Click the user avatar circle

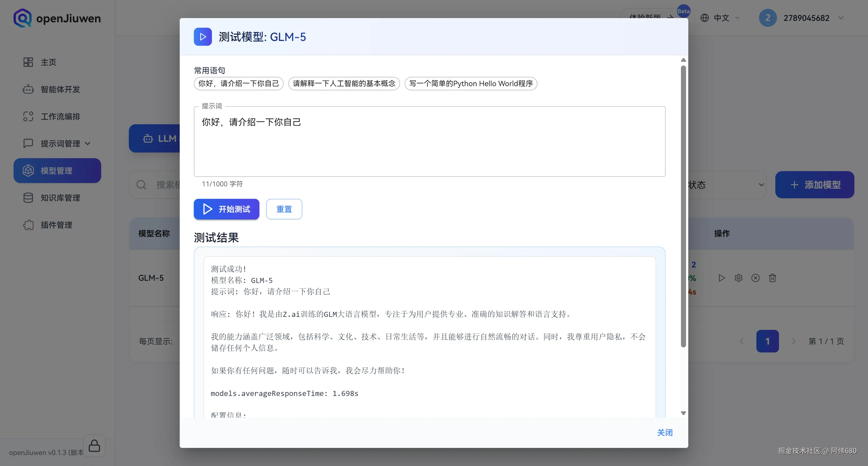[768, 18]
